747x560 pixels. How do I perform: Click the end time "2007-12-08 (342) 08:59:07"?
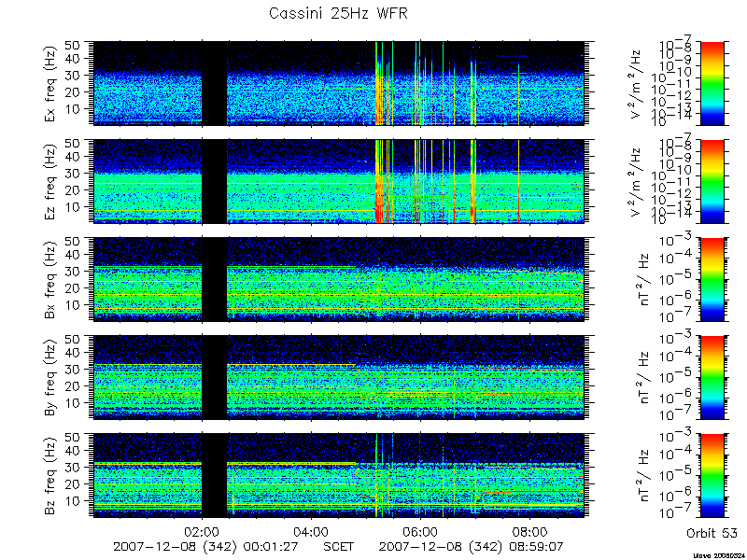pyautogui.click(x=472, y=546)
